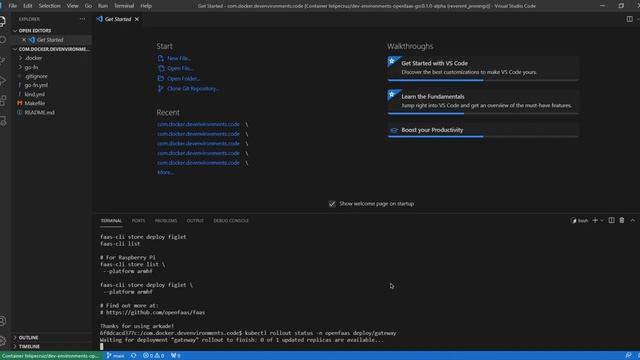Split the terminal panel

click(x=611, y=220)
